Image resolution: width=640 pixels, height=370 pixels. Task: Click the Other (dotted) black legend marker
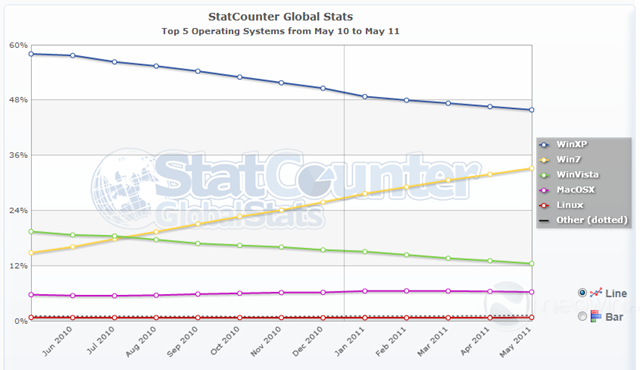tap(544, 221)
